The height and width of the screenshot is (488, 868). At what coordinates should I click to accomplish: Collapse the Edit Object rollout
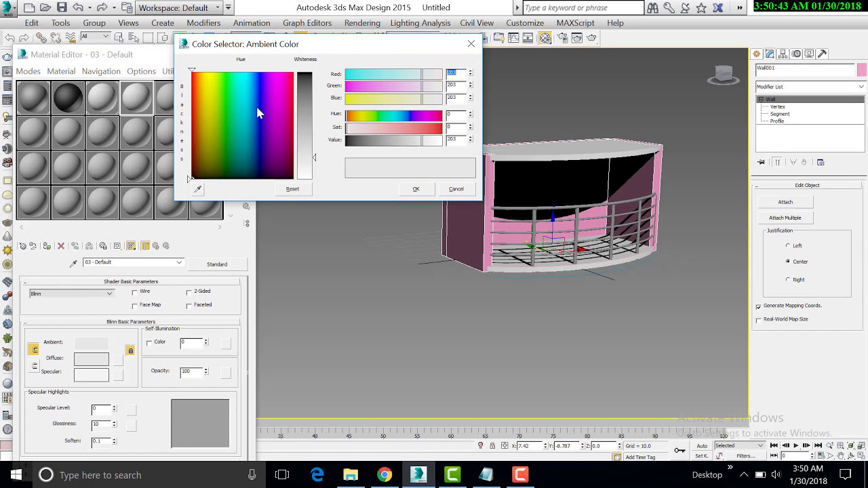click(x=807, y=185)
